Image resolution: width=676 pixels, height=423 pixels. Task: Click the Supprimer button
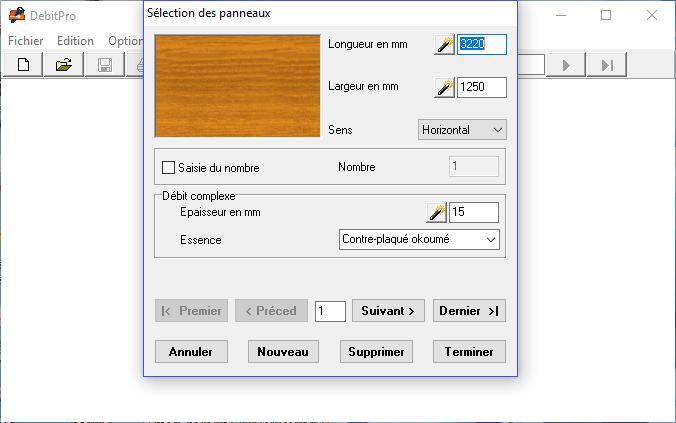376,351
